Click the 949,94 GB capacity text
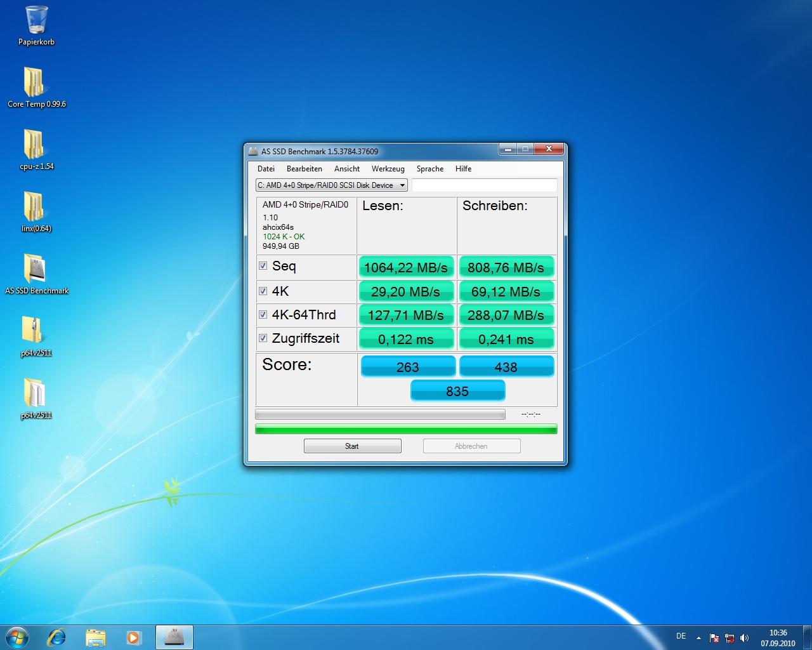The height and width of the screenshot is (650, 812). 281,246
